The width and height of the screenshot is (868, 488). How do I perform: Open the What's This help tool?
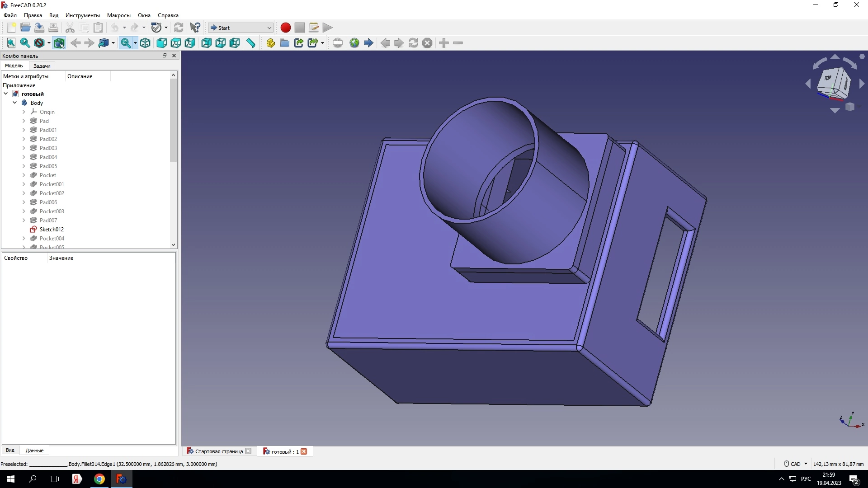(x=195, y=28)
